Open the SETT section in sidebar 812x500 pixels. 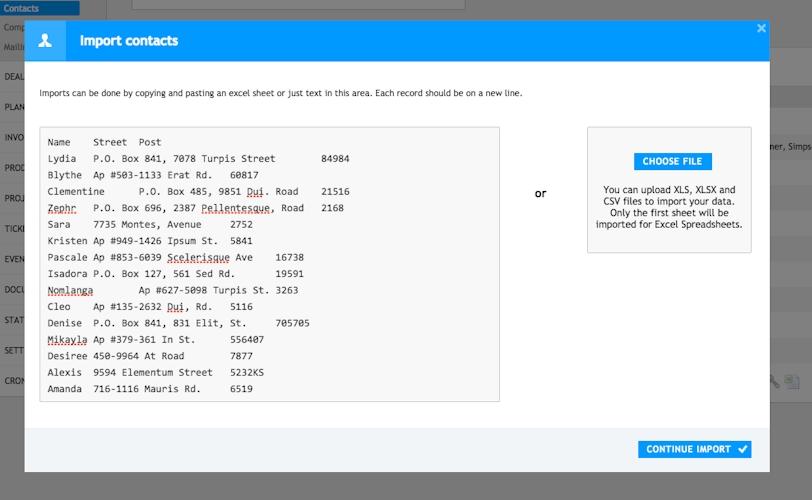13,350
